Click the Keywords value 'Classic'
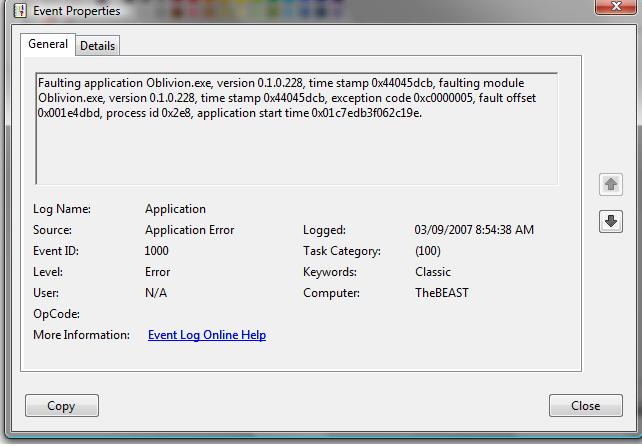 [433, 272]
